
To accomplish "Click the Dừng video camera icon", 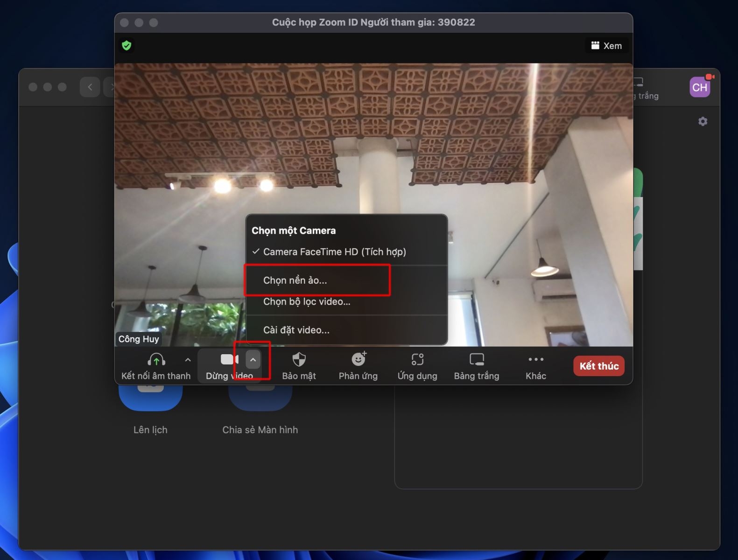I will 229,359.
